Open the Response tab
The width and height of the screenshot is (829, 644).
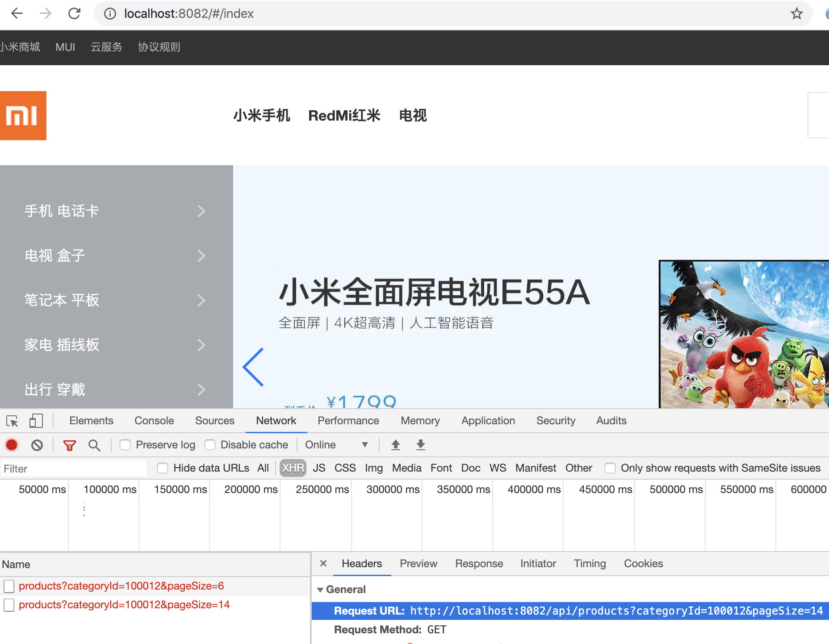479,563
